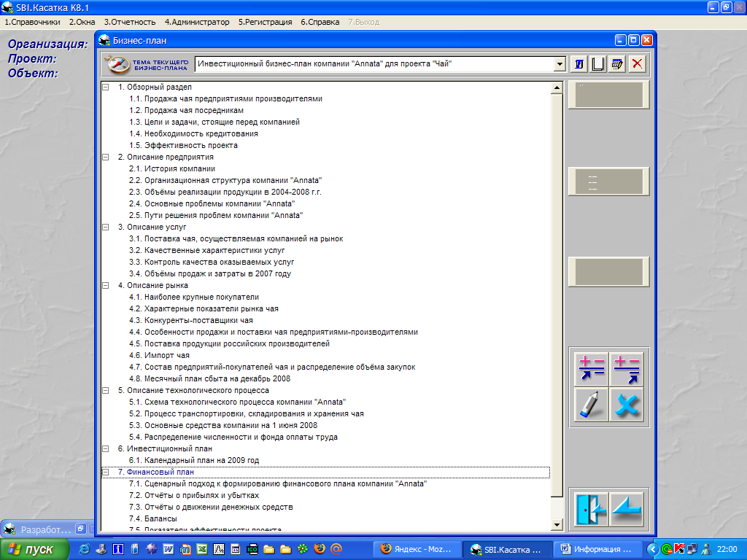The image size is (747, 560).
Task: Click the tree scrollbar up arrow
Action: tap(557, 87)
